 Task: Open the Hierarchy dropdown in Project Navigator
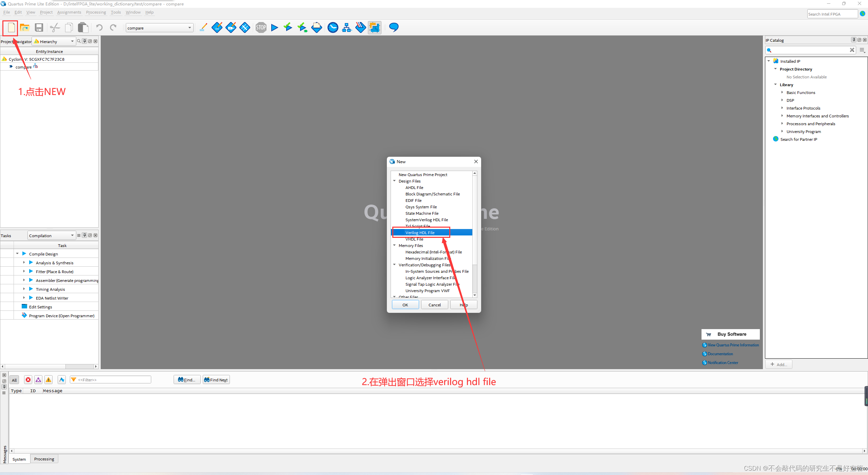(54, 41)
